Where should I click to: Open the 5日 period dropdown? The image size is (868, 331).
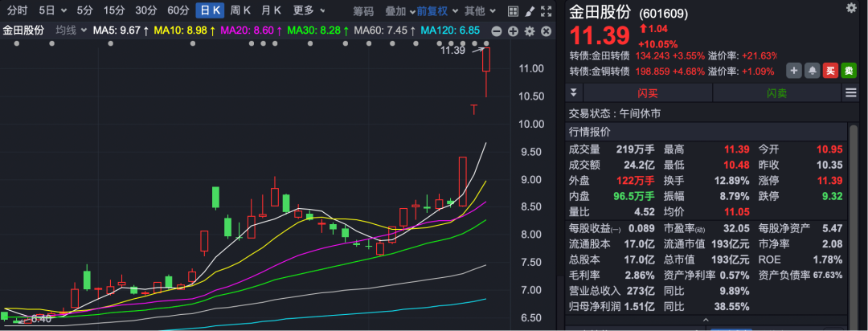coord(52,10)
